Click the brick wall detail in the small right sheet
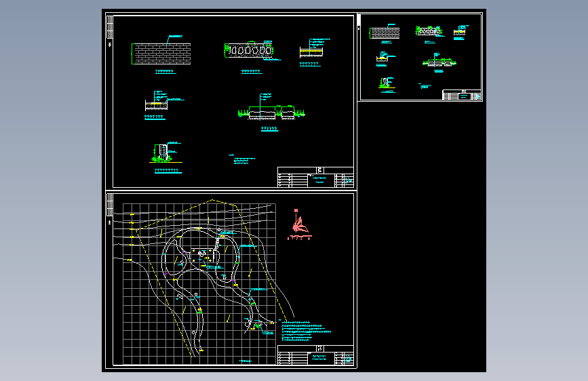This screenshot has width=588, height=381. point(385,33)
